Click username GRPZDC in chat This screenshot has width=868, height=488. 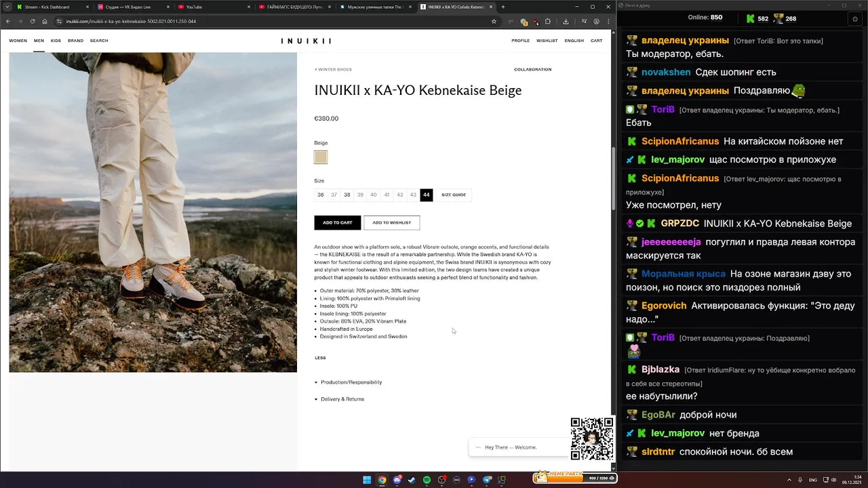point(680,224)
